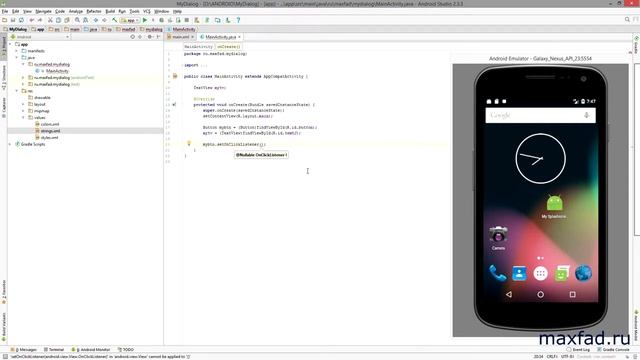
Task: Open the run configuration app dropdown
Action: 129,20
